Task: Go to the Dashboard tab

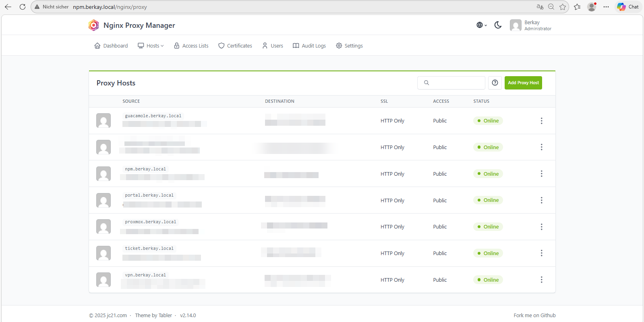Action: [111, 46]
